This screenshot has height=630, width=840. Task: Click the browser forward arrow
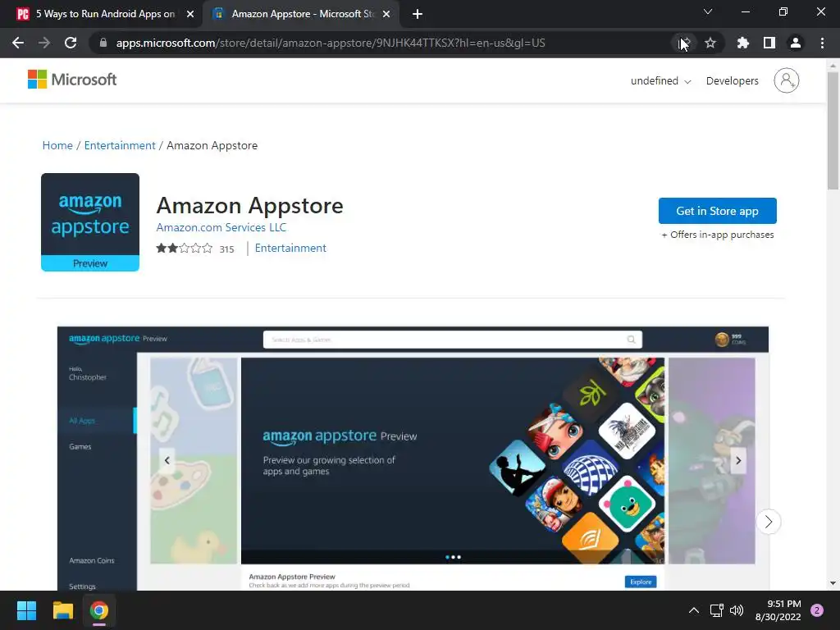click(x=44, y=43)
